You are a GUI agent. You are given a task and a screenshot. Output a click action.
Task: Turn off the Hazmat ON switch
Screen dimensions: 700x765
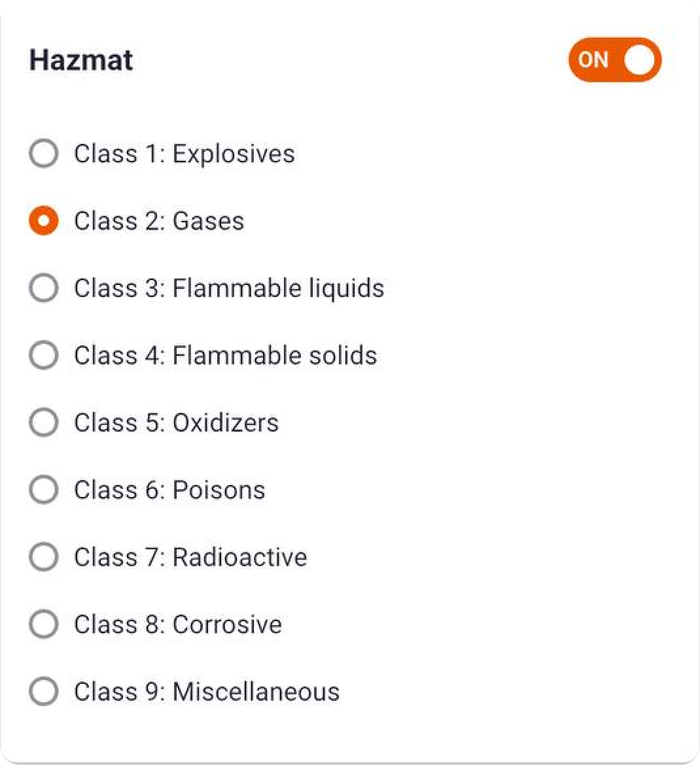coord(614,60)
